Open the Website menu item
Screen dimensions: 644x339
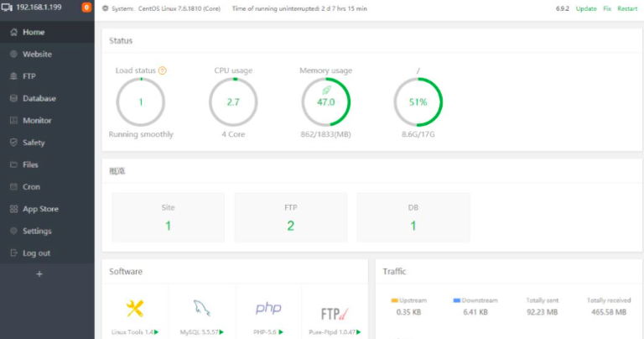37,55
